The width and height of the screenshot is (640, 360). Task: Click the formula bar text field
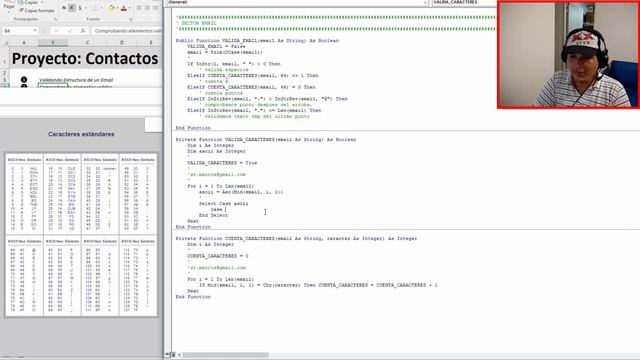click(127, 31)
